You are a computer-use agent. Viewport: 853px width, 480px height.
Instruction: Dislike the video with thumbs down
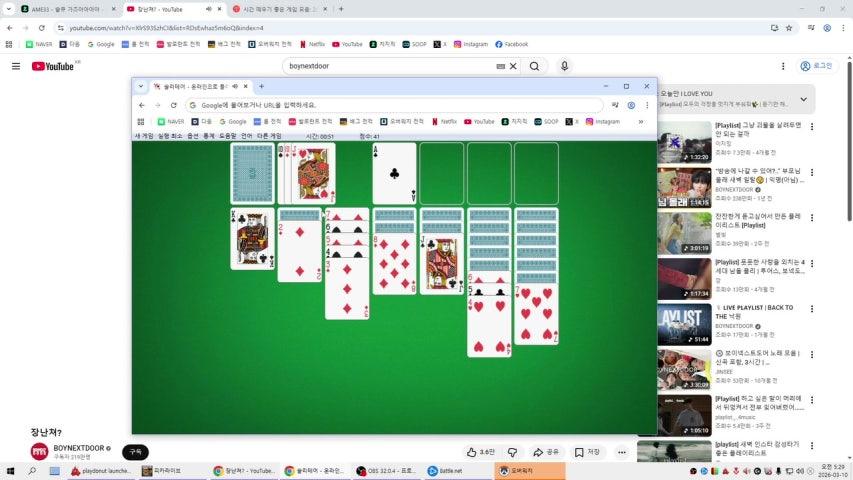512,452
